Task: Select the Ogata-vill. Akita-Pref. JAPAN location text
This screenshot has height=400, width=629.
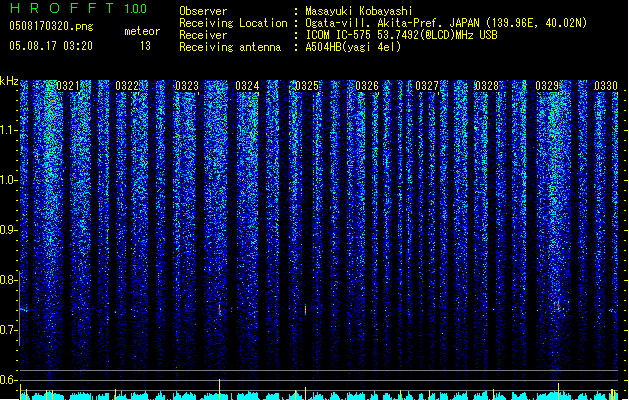Action: click(x=446, y=23)
